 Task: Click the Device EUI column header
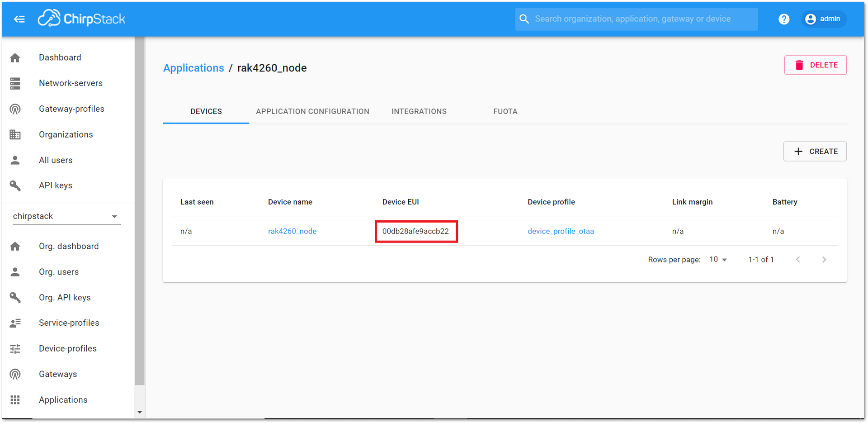401,202
